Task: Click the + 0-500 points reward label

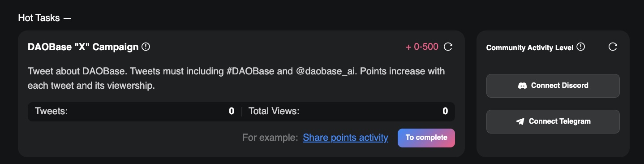Action: tap(422, 47)
